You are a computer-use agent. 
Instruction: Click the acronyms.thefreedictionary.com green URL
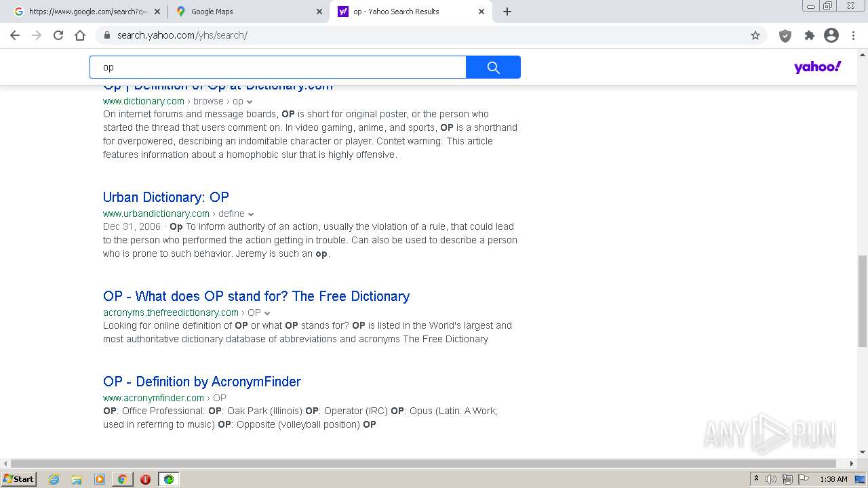[x=171, y=312]
